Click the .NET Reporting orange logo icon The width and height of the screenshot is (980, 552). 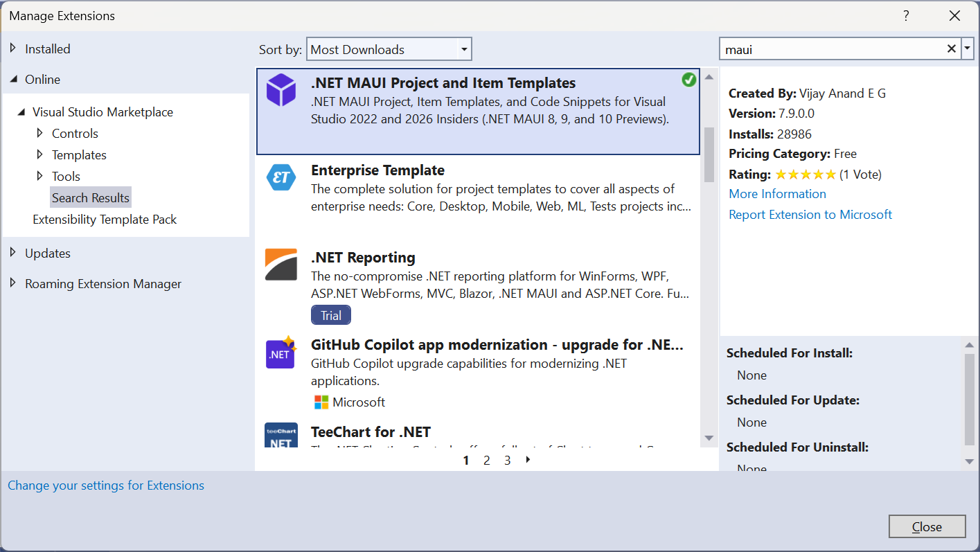pyautogui.click(x=281, y=265)
